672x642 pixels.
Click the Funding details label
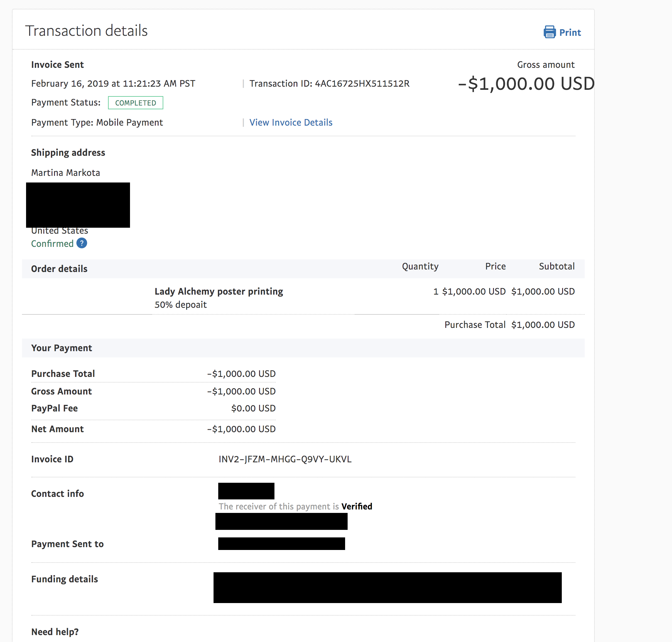pos(65,579)
